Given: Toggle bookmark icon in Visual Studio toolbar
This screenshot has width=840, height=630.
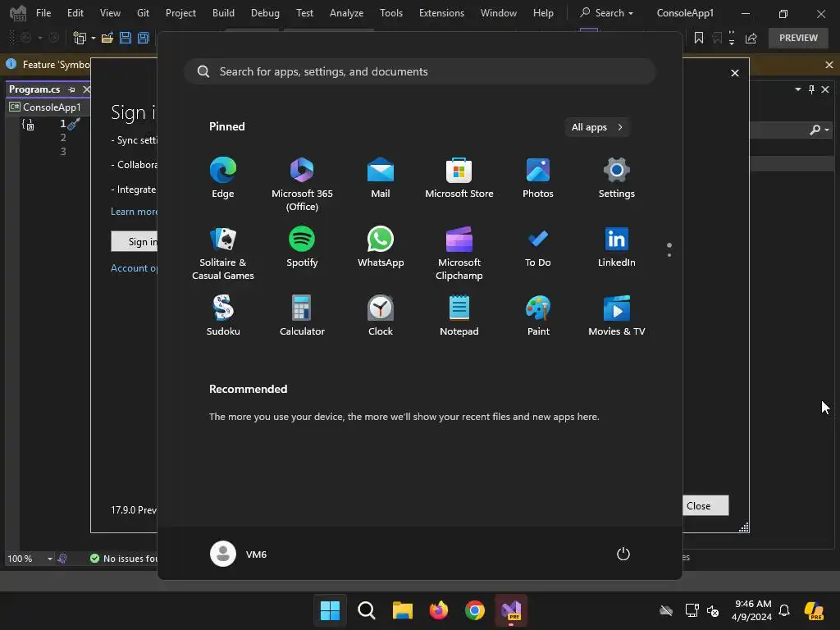Looking at the screenshot, I should tap(699, 38).
